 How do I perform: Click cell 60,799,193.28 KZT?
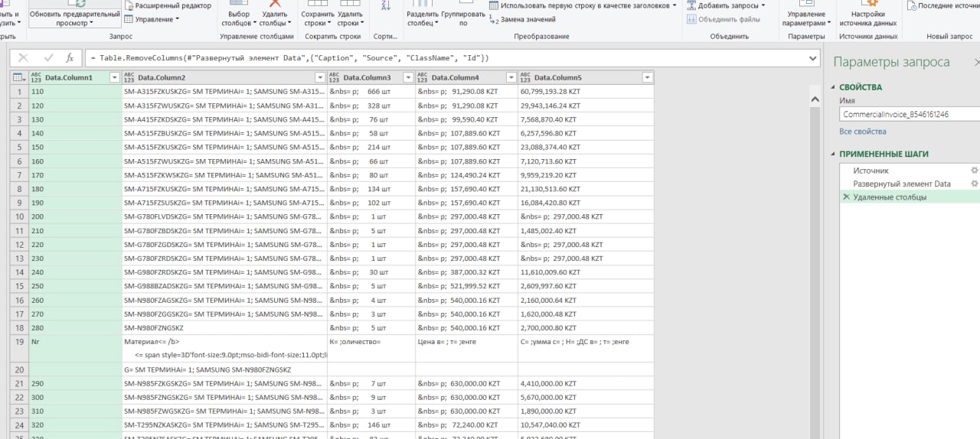[586, 91]
